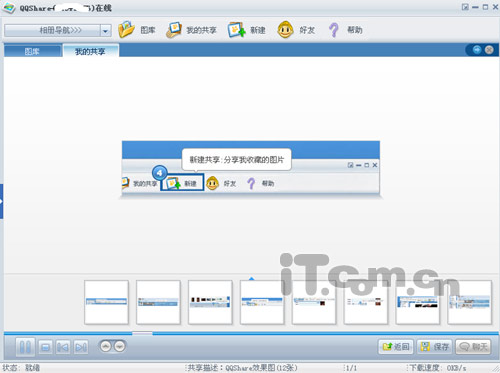
Task: Open 帮助 help question mark icon
Action: pos(333,30)
